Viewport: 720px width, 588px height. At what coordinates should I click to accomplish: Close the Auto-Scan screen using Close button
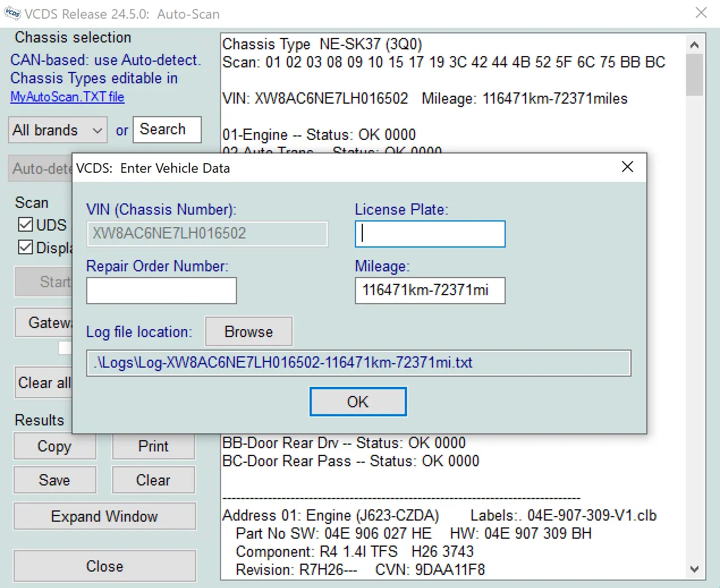coord(105,566)
